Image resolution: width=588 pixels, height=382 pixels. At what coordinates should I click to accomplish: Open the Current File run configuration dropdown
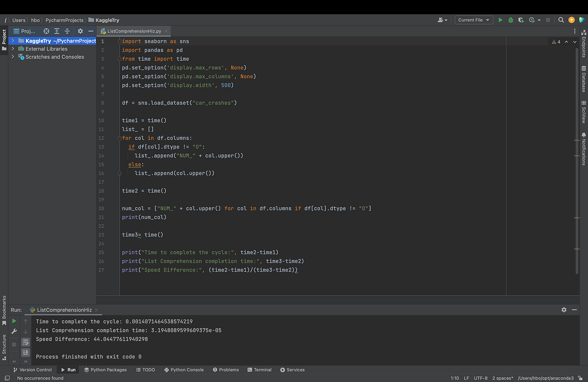point(474,20)
